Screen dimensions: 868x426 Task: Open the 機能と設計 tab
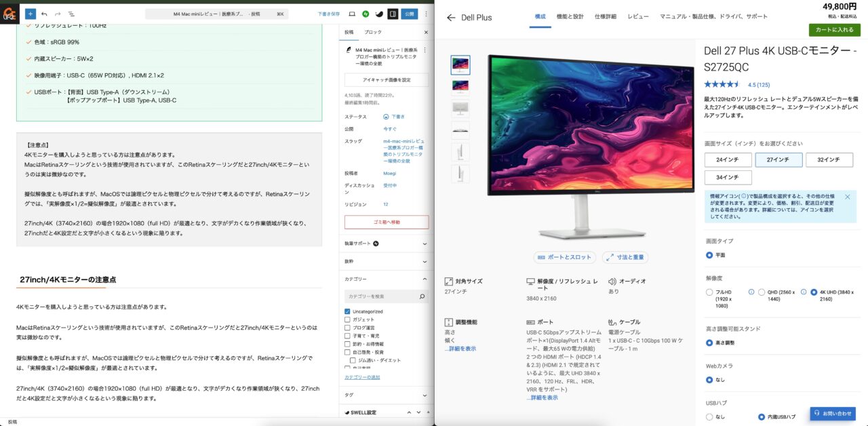(570, 16)
